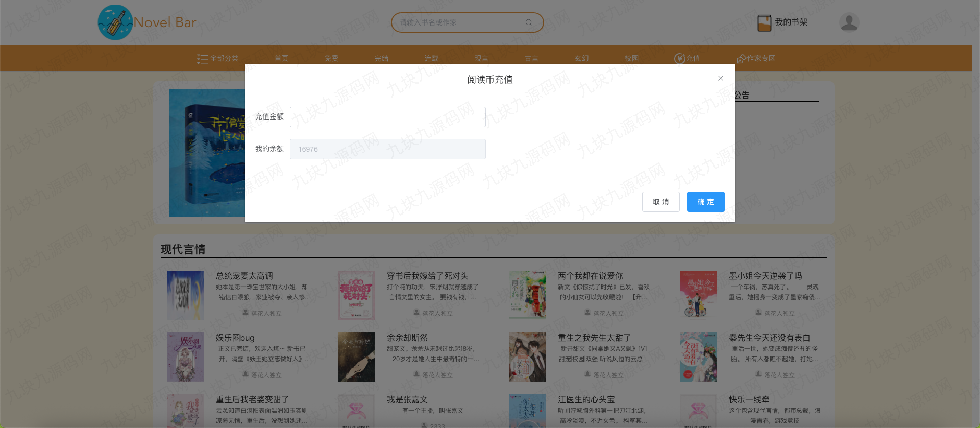Open cover of 江医生的心头宝
Viewport: 980px width, 428px height.
click(527, 411)
